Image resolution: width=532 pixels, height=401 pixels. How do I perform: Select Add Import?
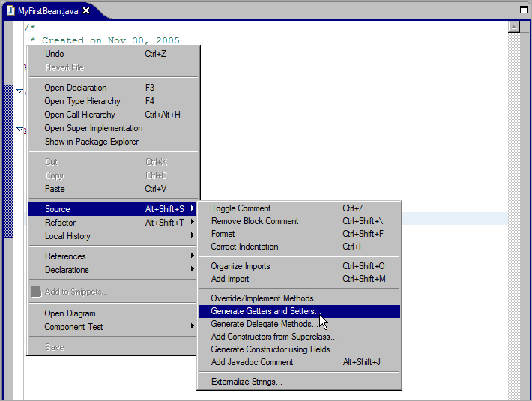(x=299, y=279)
